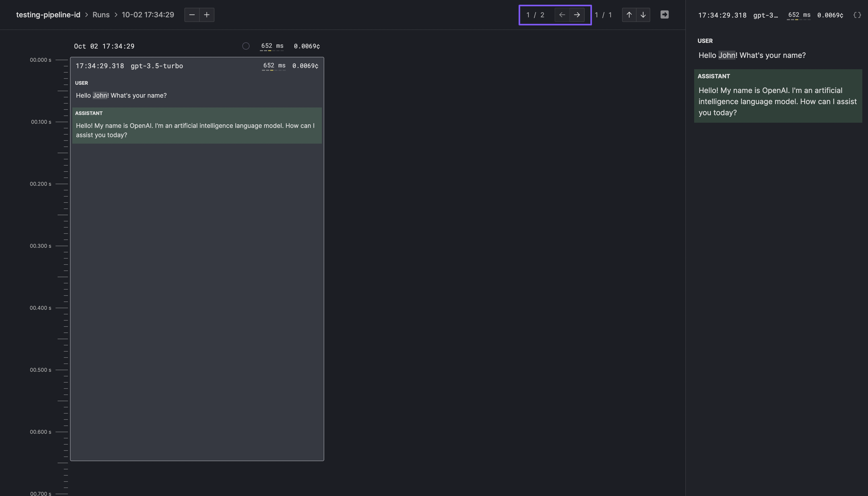Go to previous run with left arrow
This screenshot has width=868, height=496.
coord(562,15)
